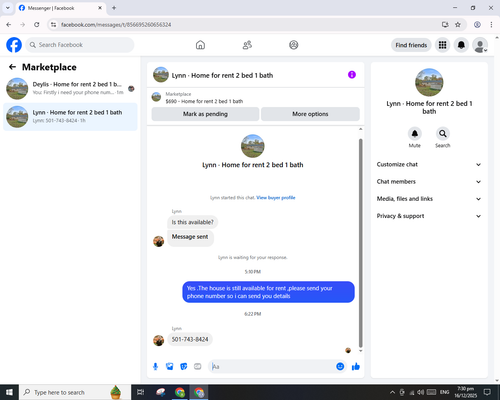Expand Customize chat section
Viewport: 500px width, 400px height.
(x=429, y=164)
